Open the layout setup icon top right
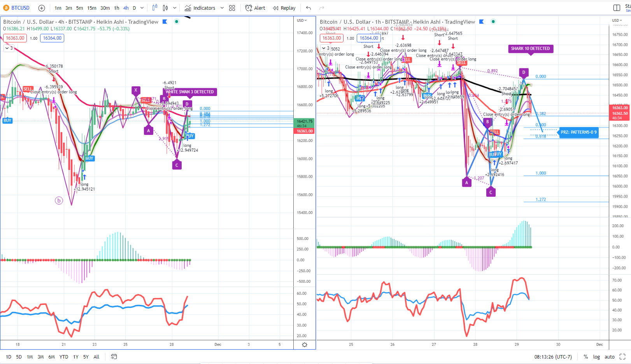Screen dimensions: 631x364 point(617,8)
